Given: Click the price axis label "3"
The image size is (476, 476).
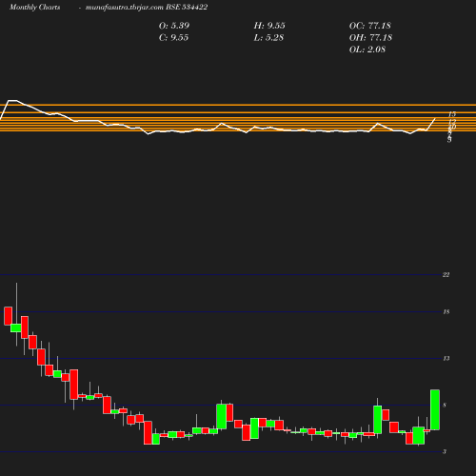Looking at the screenshot, I should [x=445, y=451].
